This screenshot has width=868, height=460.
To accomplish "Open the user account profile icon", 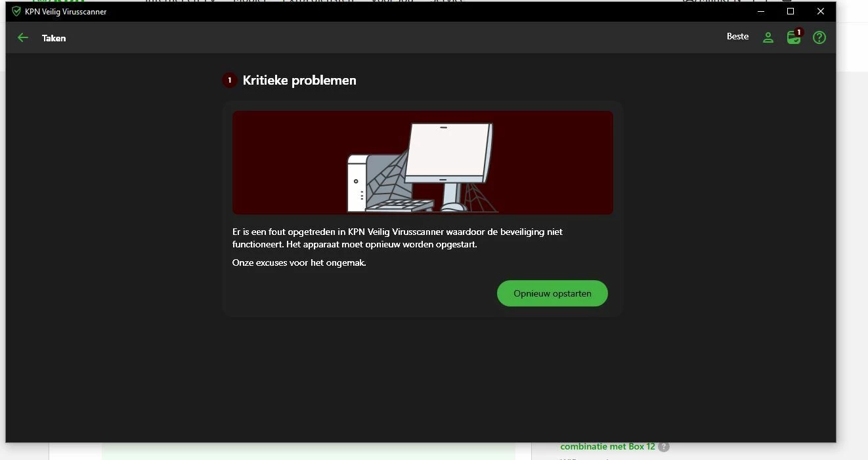I will [768, 38].
